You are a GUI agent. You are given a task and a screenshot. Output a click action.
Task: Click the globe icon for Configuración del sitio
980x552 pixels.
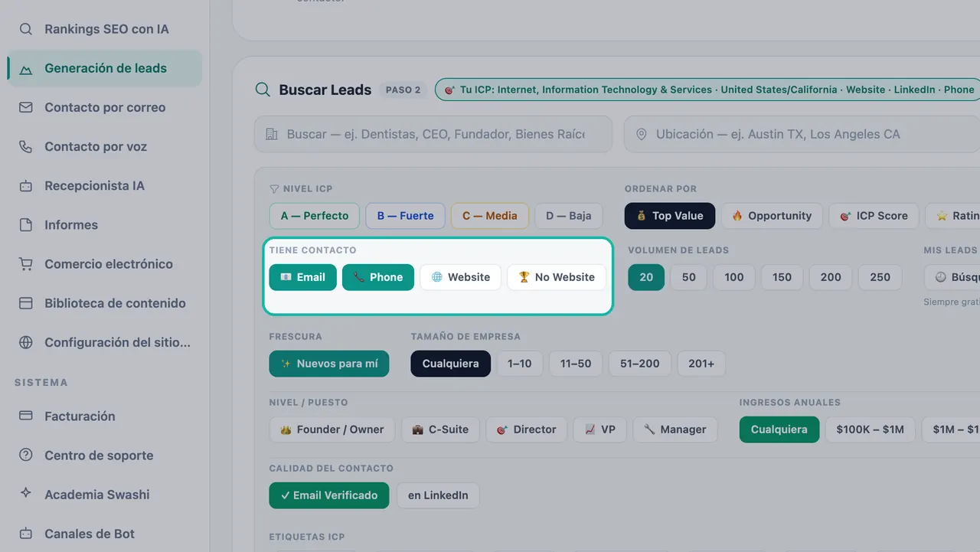tap(26, 342)
